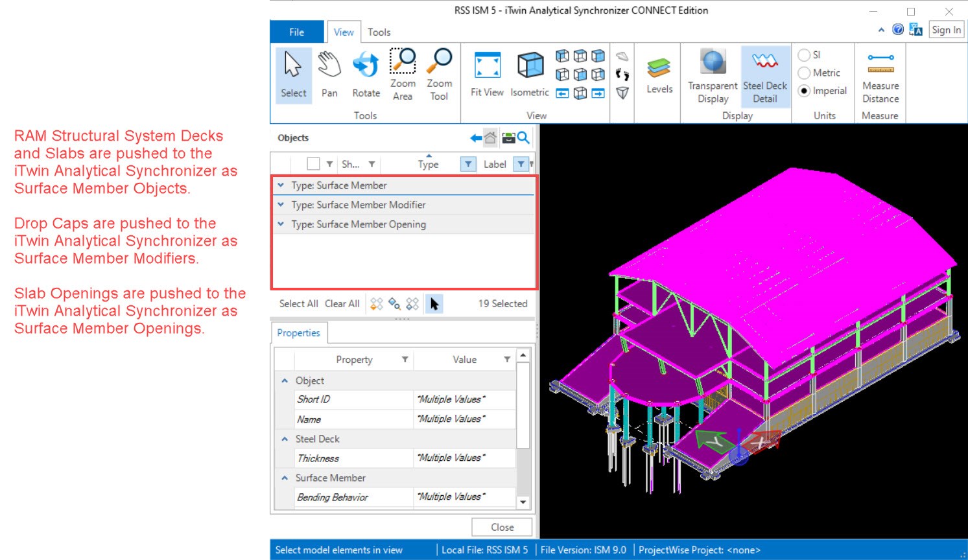Collapse the Surface Member Opening group
Screen dimensions: 968x560
pos(281,224)
